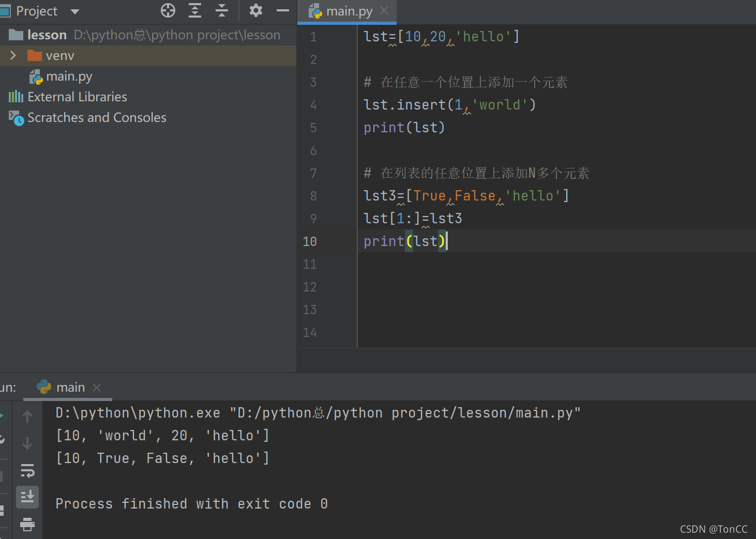
Task: Click the lst3=[True,False,'hello'] line
Action: [466, 196]
